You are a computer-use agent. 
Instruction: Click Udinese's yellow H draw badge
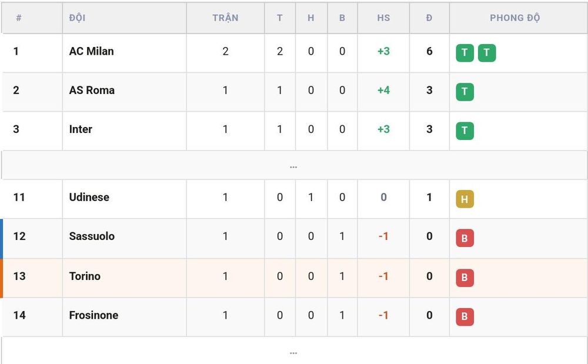pyautogui.click(x=465, y=199)
